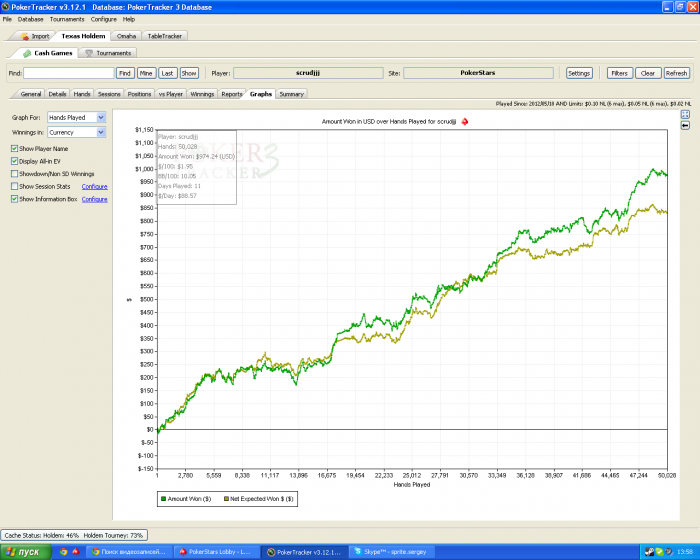Click Configure link next to Show Session Stats
Image resolution: width=700 pixels, height=560 pixels.
click(94, 186)
